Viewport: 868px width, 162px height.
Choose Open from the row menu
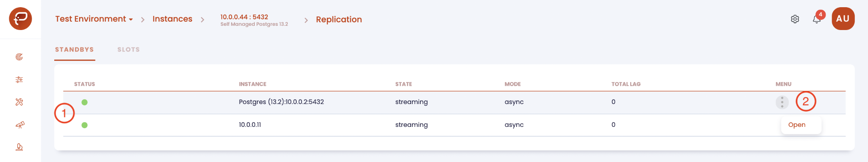click(797, 125)
